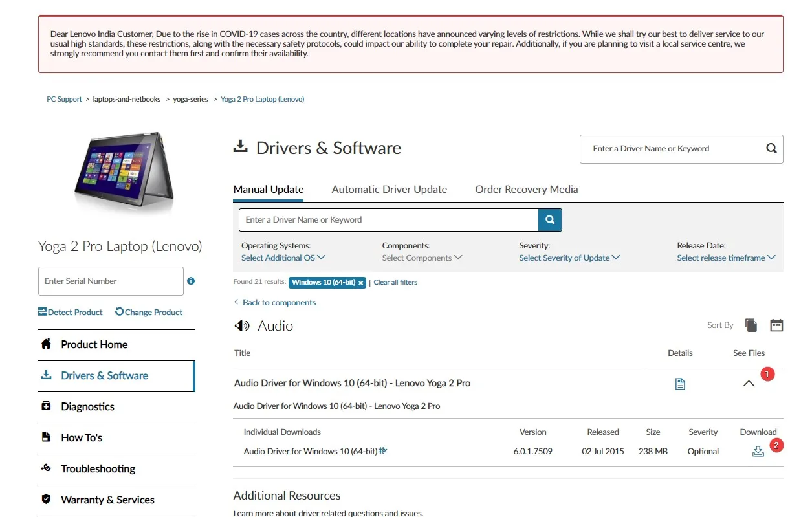Screen dimensions: 812x517
Task: Open Diagnostics sidebar item
Action: point(116,407)
